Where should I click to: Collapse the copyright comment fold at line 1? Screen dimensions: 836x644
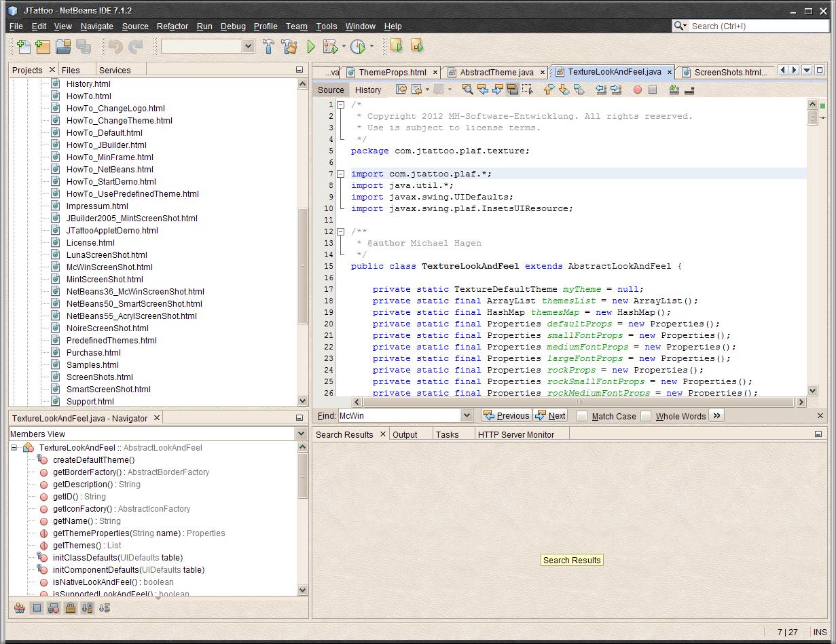pyautogui.click(x=341, y=105)
